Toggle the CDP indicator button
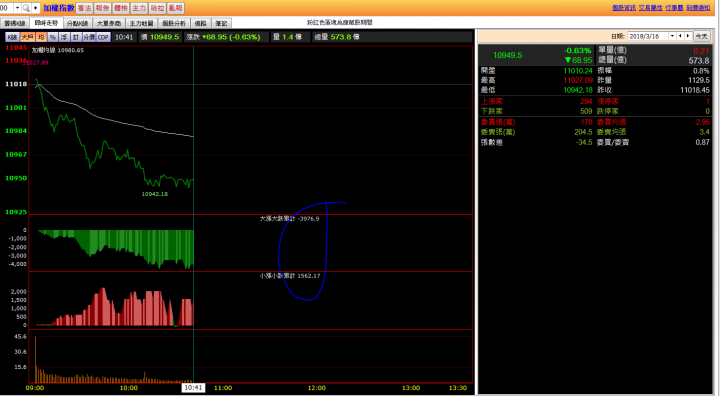 pyautogui.click(x=104, y=37)
